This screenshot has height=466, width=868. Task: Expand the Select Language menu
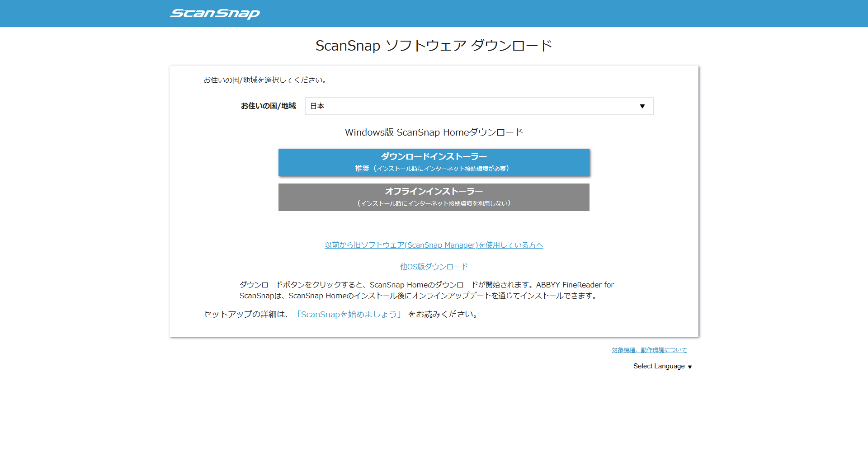point(659,366)
